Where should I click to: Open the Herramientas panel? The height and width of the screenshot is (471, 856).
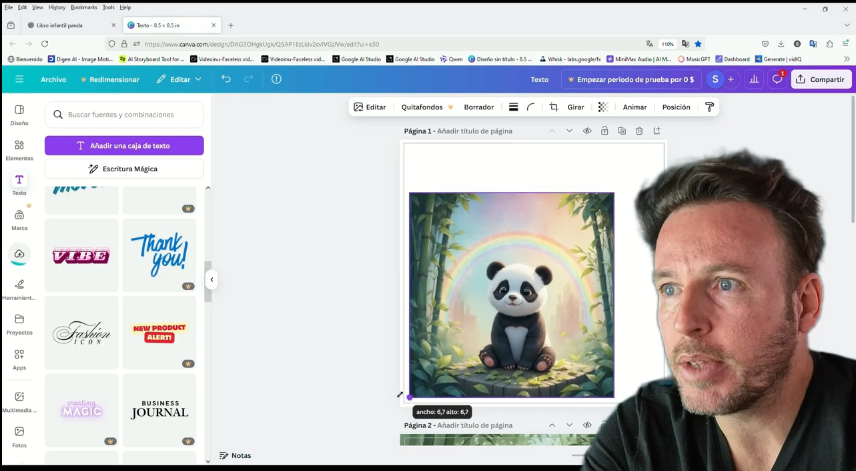[x=19, y=289]
